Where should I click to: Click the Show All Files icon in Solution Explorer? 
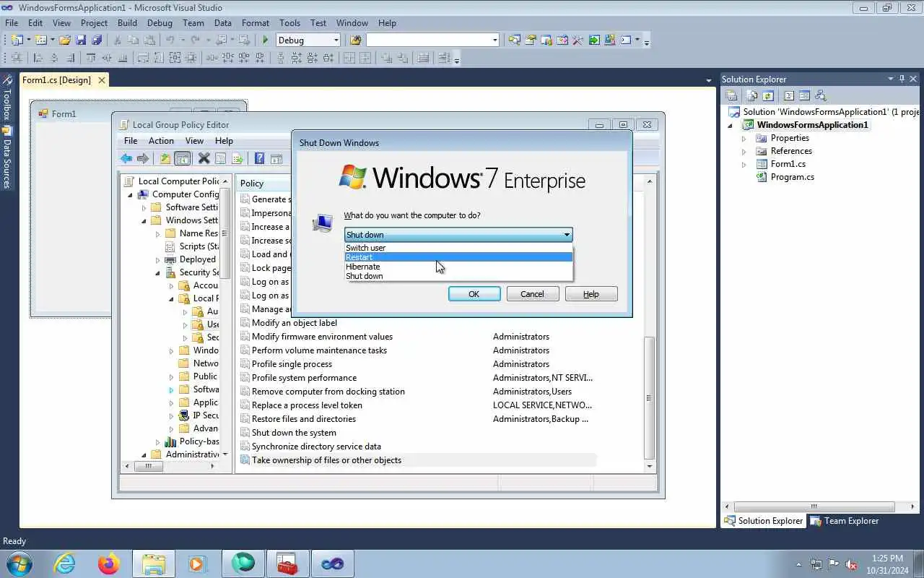[x=752, y=95]
